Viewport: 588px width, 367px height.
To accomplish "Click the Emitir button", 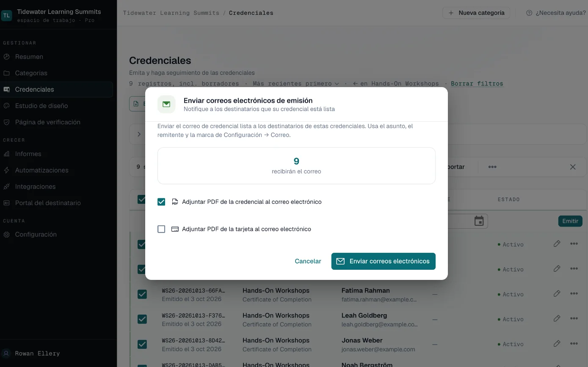I will click(x=570, y=221).
